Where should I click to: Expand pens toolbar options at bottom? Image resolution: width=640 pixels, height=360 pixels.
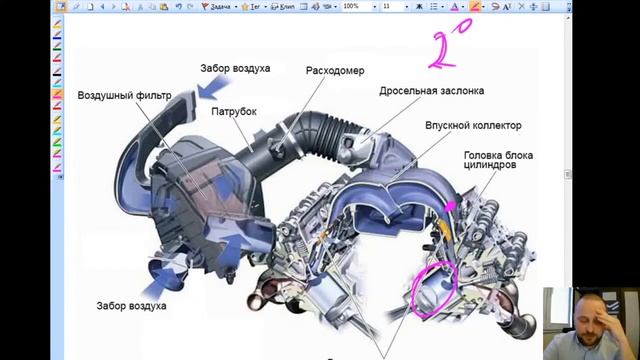click(60, 177)
